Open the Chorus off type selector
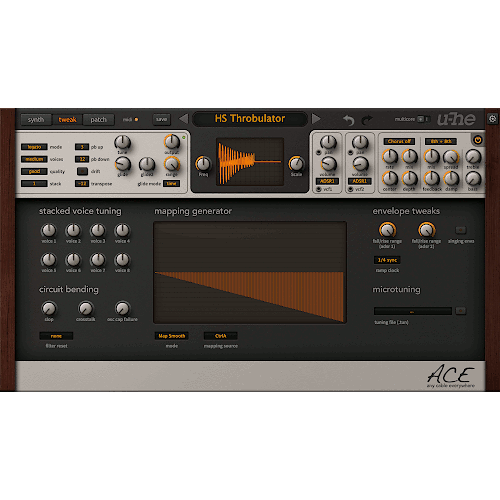Image resolution: width=500 pixels, height=500 pixels. pos(399,141)
